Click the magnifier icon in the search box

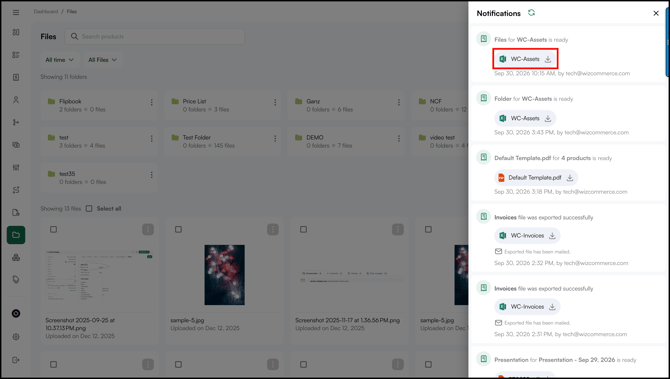[x=74, y=36]
